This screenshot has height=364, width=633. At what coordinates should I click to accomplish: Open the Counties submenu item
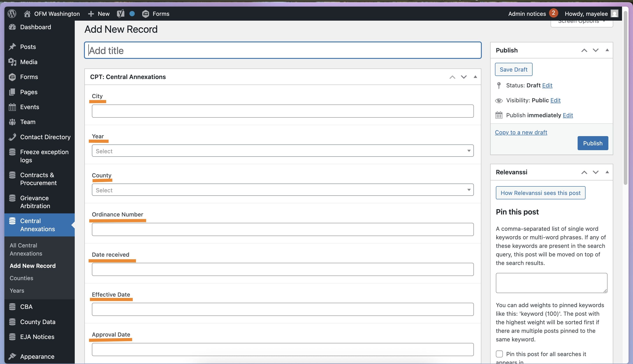point(22,278)
